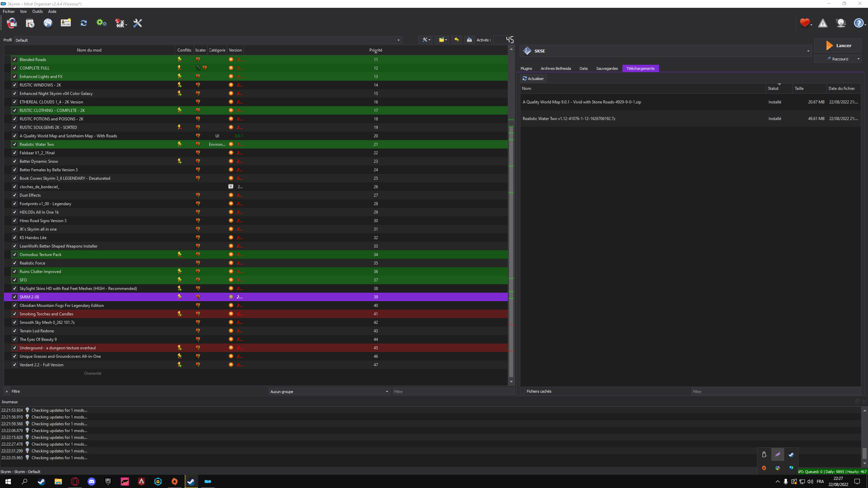Click calendar version icon for cloches_de_bordeciel_
This screenshot has width=868, height=488.
click(231, 187)
